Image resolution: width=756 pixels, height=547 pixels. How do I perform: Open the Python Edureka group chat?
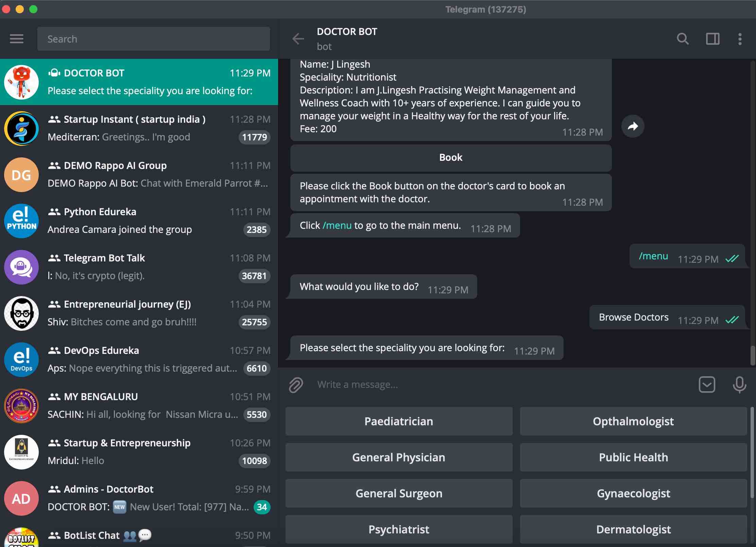tap(139, 221)
